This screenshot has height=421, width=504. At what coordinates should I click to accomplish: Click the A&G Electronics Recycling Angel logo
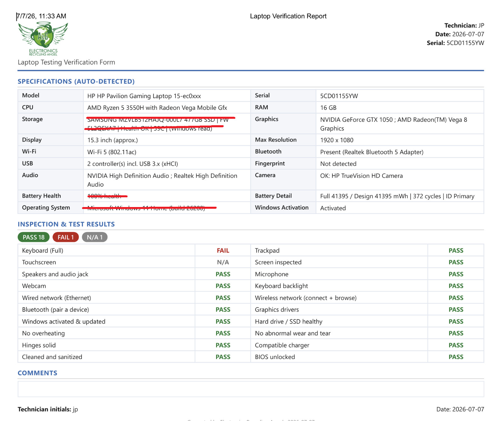43,39
